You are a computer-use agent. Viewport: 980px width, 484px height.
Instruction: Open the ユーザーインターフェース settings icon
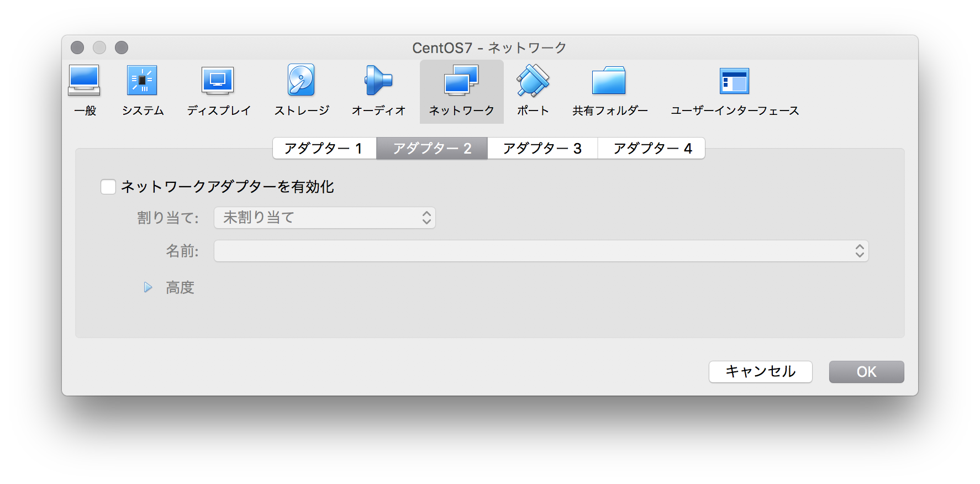point(735,91)
